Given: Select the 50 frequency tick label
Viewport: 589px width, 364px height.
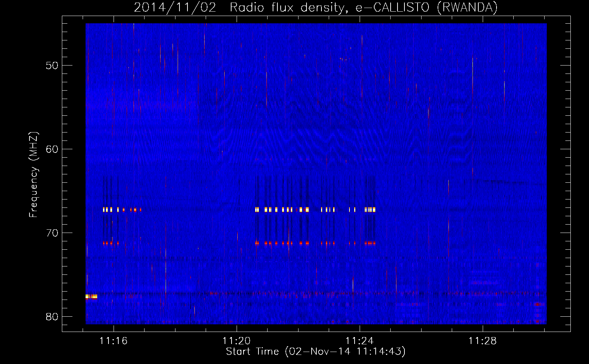Looking at the screenshot, I should pyautogui.click(x=52, y=66).
